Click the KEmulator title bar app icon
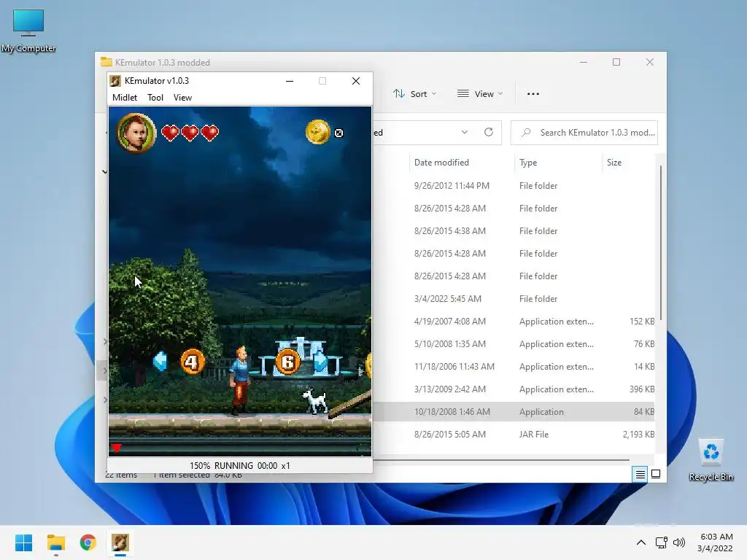This screenshot has height=560, width=747. [x=115, y=81]
